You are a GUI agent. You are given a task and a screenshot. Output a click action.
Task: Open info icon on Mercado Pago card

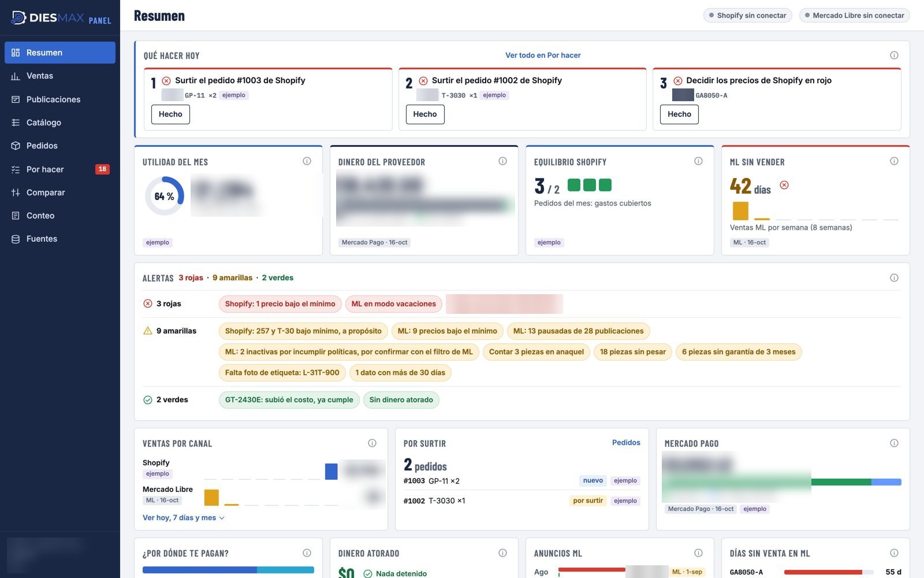(894, 443)
